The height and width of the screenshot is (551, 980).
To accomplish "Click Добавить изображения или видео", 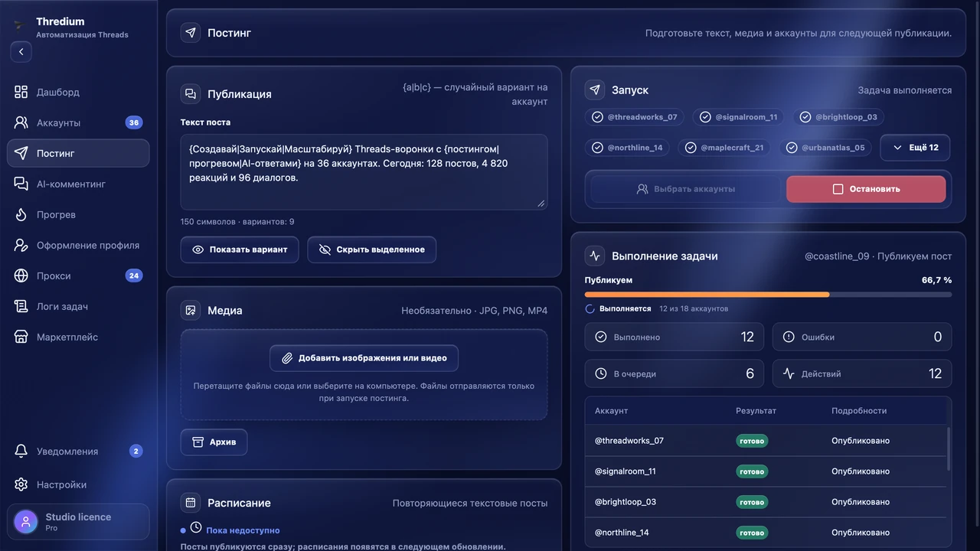I will click(x=364, y=358).
